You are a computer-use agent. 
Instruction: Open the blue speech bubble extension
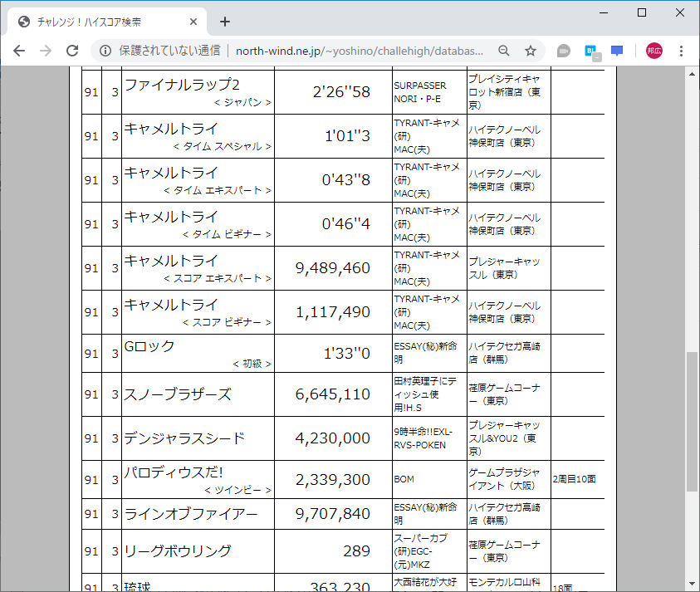click(616, 51)
